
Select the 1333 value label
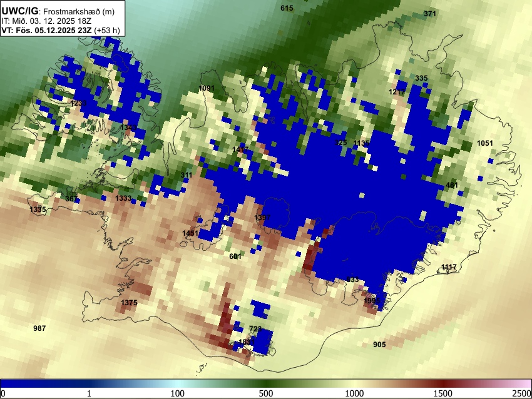tap(123, 198)
